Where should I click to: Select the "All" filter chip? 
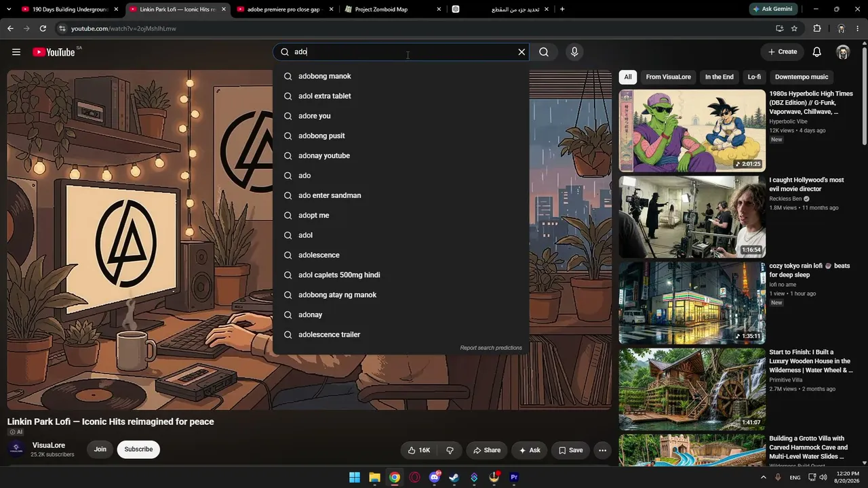628,77
